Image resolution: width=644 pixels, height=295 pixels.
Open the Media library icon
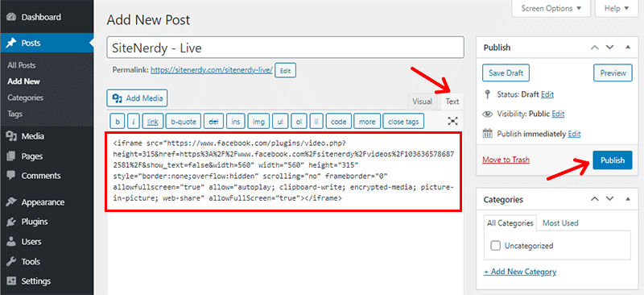(11, 136)
